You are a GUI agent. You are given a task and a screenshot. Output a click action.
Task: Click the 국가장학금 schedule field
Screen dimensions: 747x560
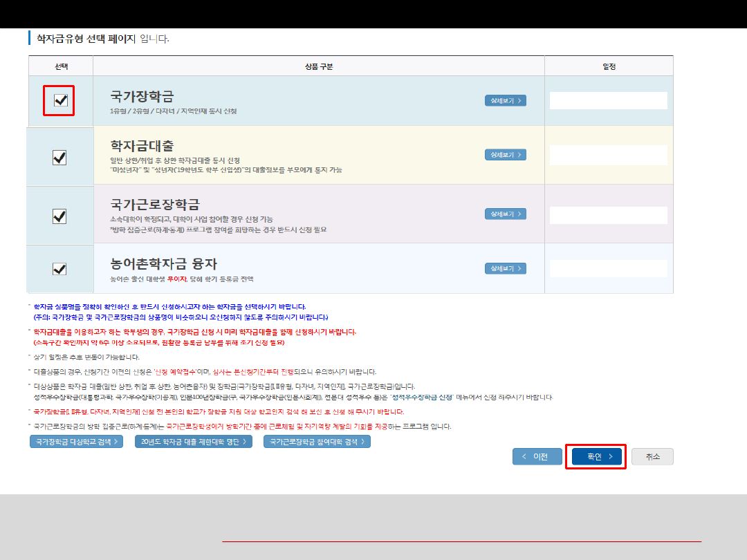click(x=608, y=101)
